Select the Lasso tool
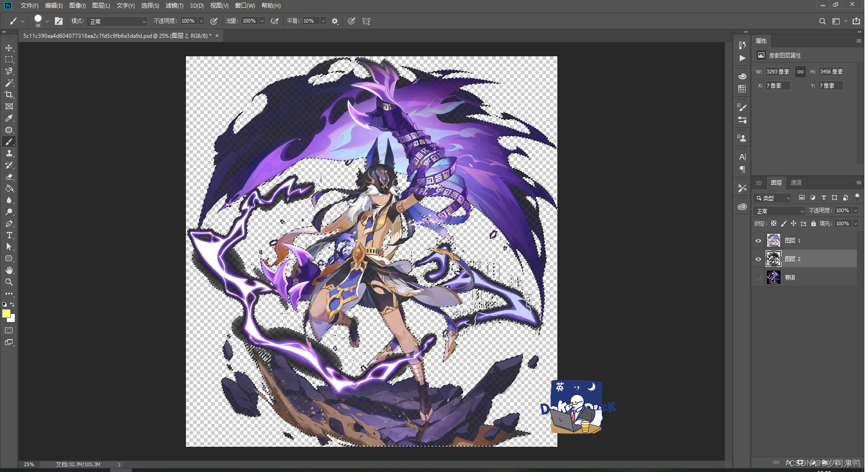Image resolution: width=868 pixels, height=472 pixels. (9, 71)
